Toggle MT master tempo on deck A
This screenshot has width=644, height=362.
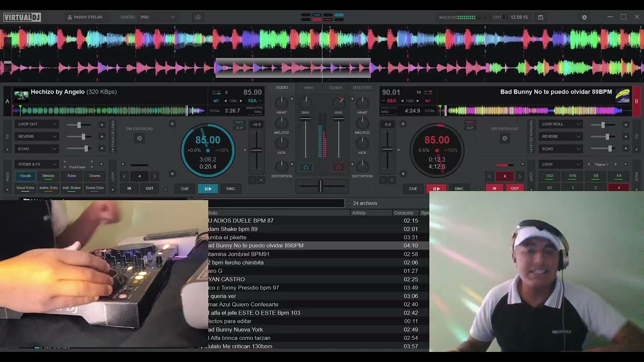click(216, 101)
